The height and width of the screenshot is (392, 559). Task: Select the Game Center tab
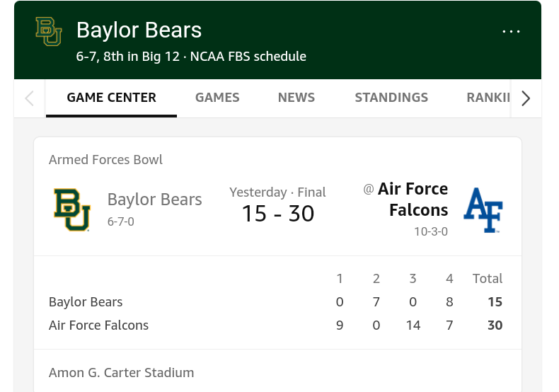(111, 98)
